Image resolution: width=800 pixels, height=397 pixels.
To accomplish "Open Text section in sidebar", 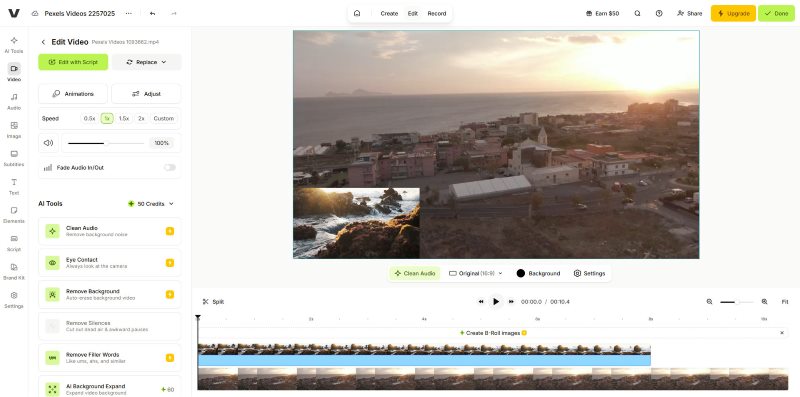I will pyautogui.click(x=14, y=186).
